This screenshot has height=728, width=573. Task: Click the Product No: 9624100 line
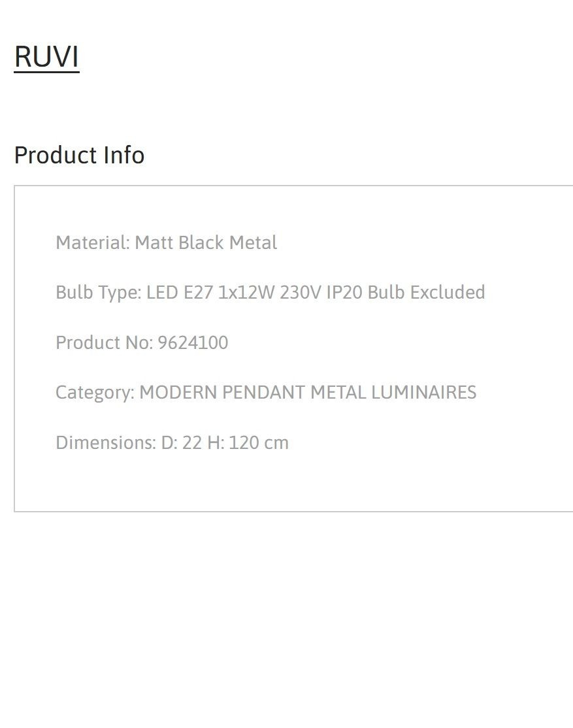(142, 342)
